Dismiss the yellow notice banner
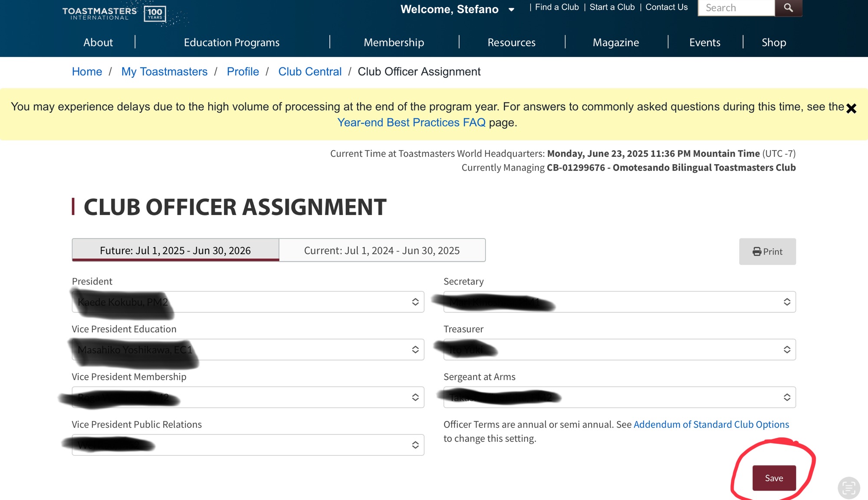868x500 pixels. tap(851, 109)
